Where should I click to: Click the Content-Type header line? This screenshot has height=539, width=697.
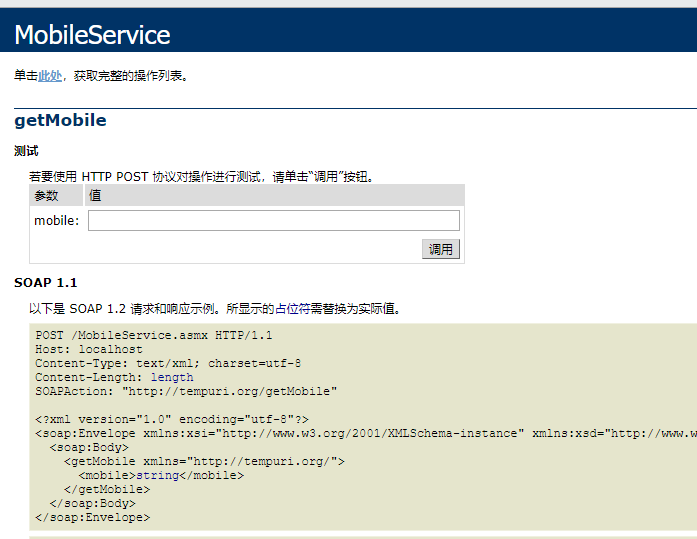click(x=168, y=364)
